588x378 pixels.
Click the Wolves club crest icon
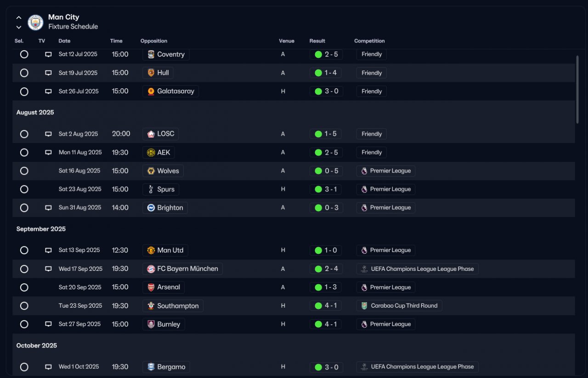[151, 171]
